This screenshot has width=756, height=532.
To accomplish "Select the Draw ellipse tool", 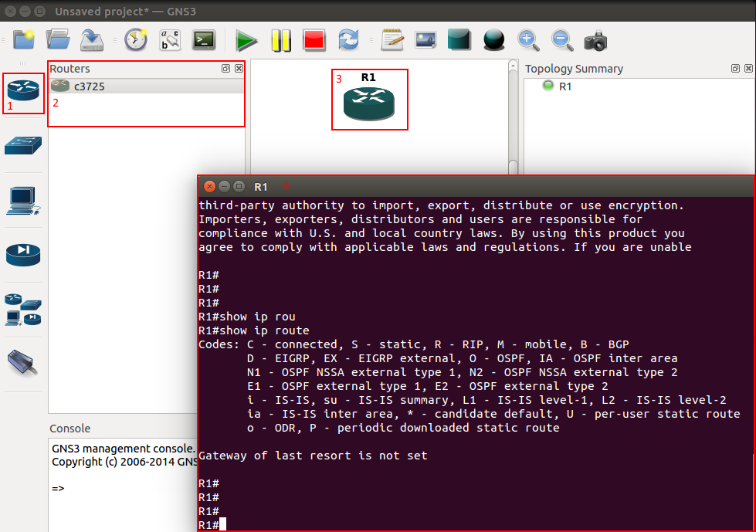I will (493, 40).
